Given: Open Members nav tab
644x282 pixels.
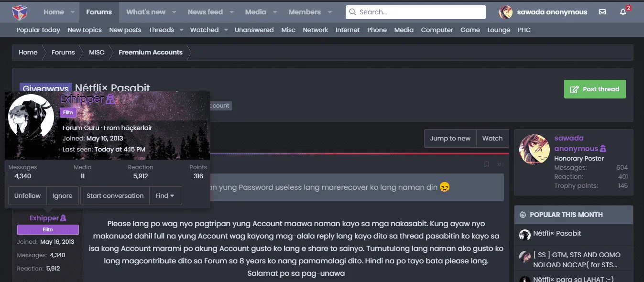Looking at the screenshot, I should coord(305,12).
